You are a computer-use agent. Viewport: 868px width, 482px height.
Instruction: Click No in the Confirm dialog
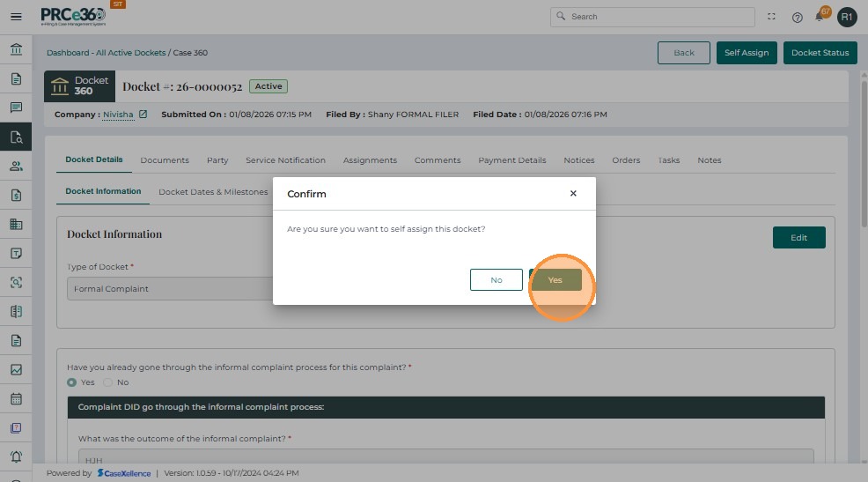[x=496, y=280]
